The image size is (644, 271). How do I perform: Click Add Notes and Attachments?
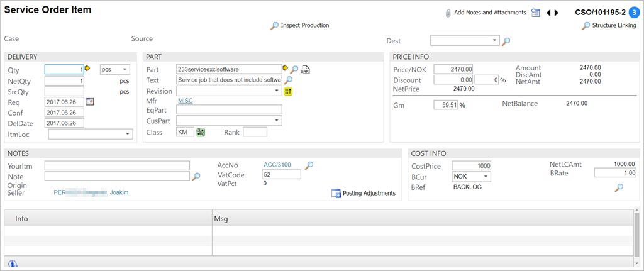(484, 13)
